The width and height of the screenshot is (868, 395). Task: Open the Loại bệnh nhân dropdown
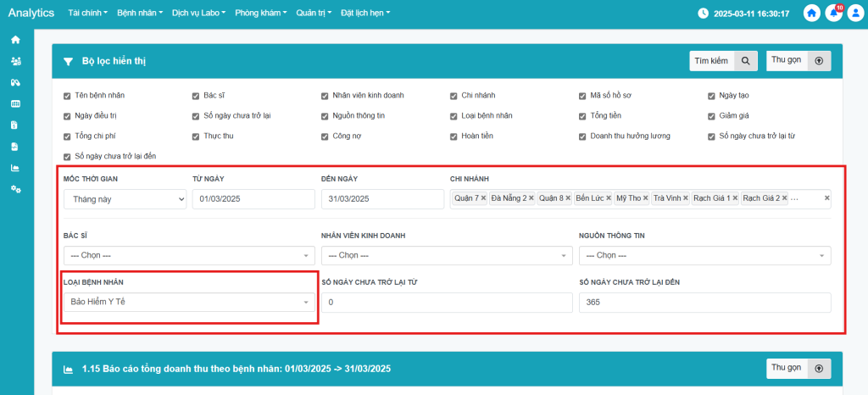point(188,302)
